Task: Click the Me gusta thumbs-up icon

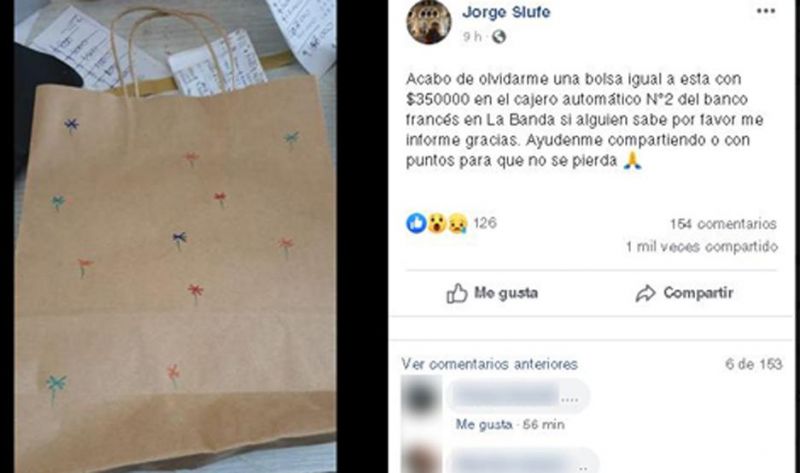Action: 457,293
